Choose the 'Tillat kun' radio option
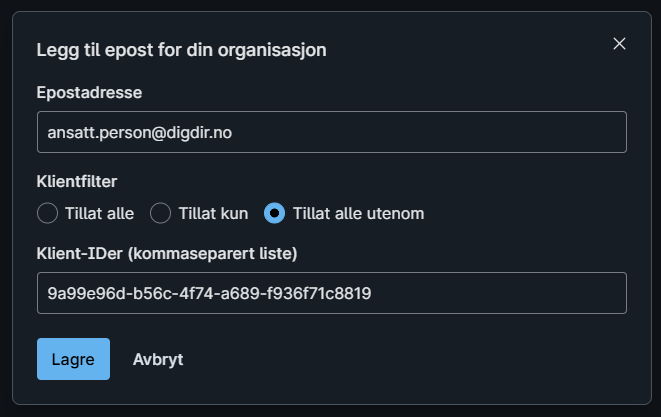The width and height of the screenshot is (661, 417). 161,213
